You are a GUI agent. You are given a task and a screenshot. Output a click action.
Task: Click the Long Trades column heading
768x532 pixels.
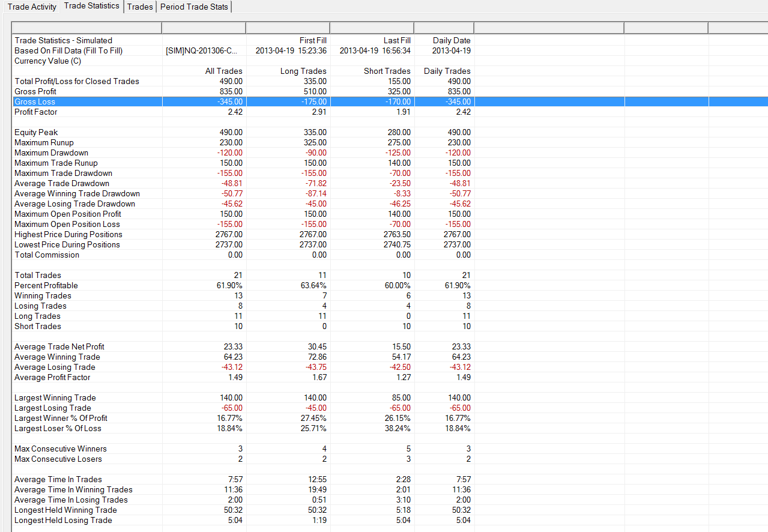pos(303,71)
